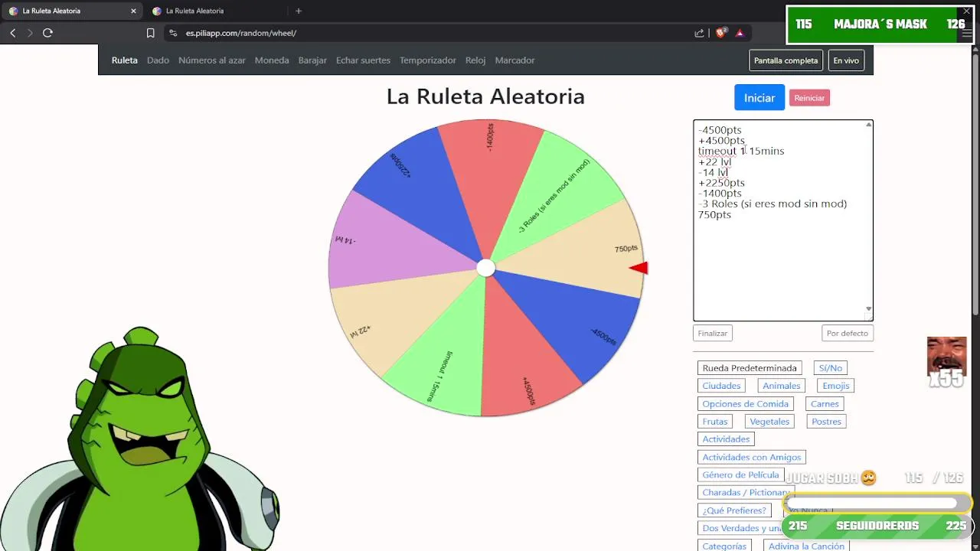The width and height of the screenshot is (980, 551).
Task: Click the red wheel pointer arrow
Action: click(639, 268)
